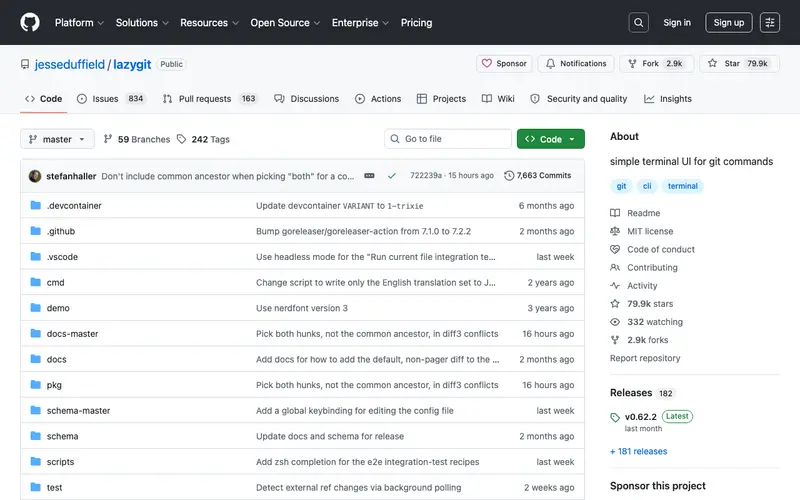Click the Report repository link
This screenshot has height=500, width=800.
point(645,358)
